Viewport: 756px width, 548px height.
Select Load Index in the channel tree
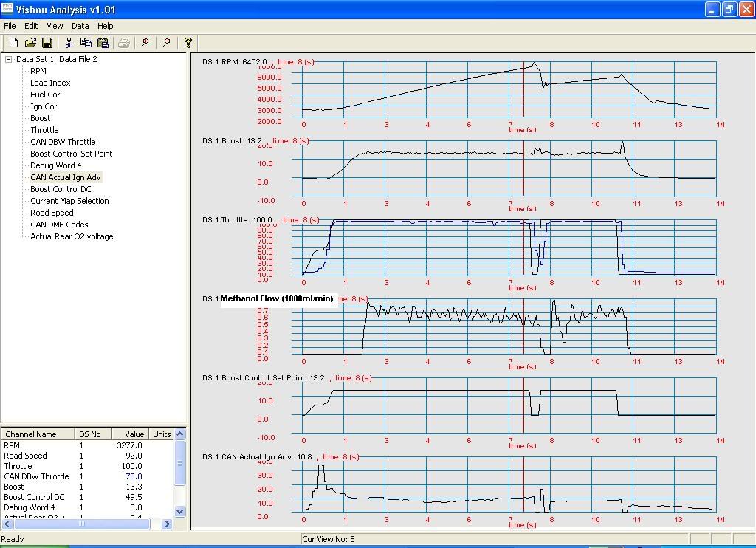click(x=50, y=83)
